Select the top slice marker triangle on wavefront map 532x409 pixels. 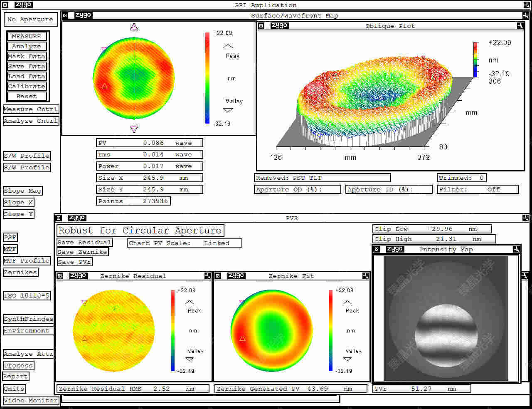point(134,27)
